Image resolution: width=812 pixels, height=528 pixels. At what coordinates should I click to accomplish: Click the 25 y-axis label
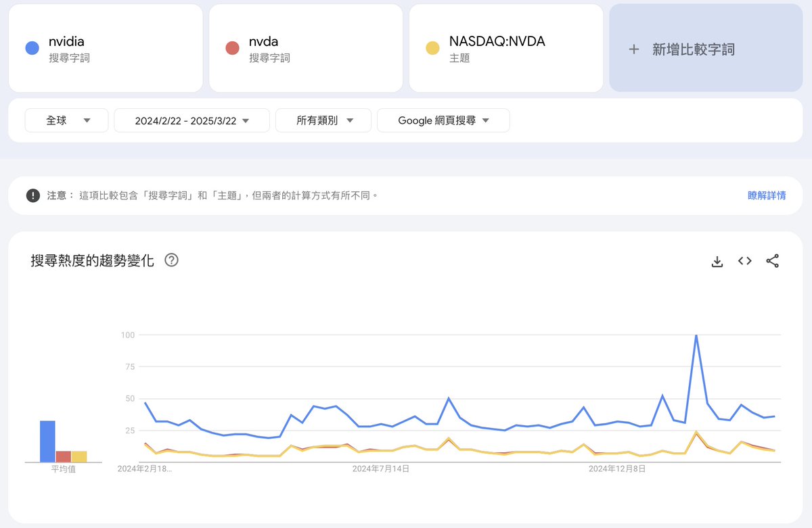[130, 431]
